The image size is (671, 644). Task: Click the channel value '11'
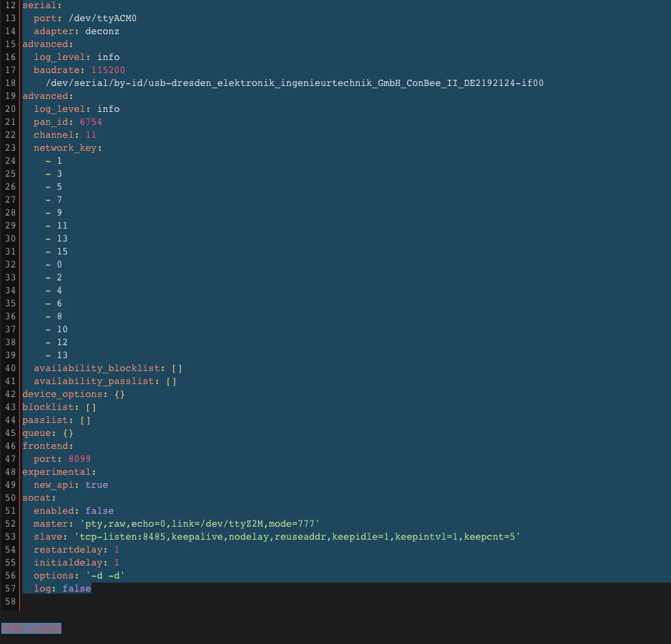91,134
